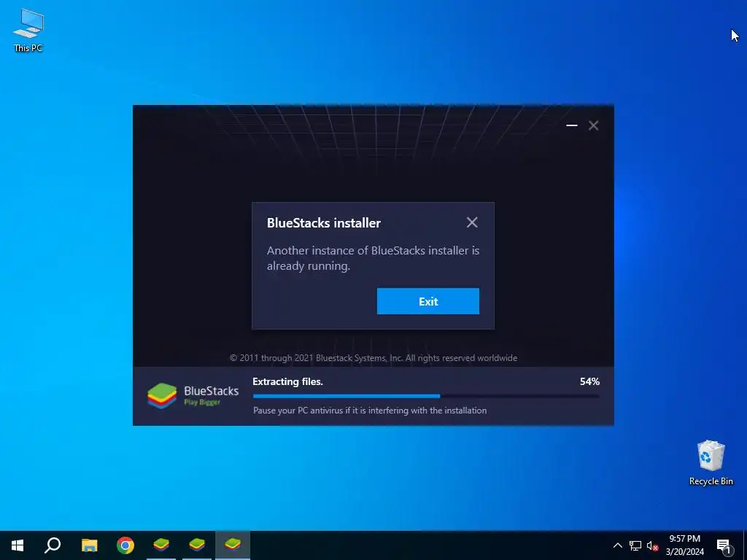Close the BlueStacks installer dialog
Image resolution: width=747 pixels, height=560 pixels.
click(472, 222)
